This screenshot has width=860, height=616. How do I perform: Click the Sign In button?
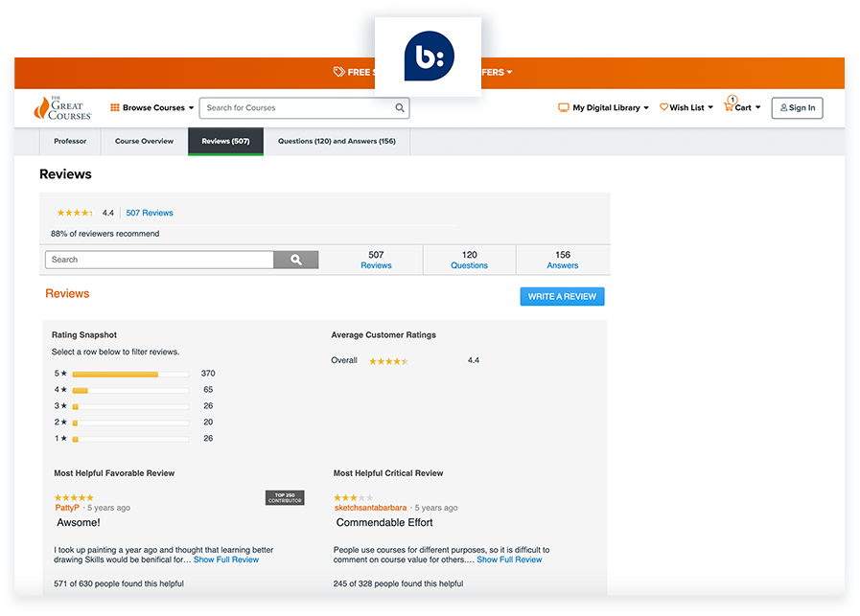tap(798, 108)
